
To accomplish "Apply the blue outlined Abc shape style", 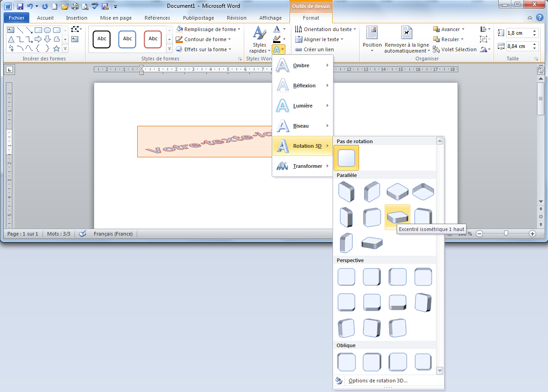I will tap(127, 39).
